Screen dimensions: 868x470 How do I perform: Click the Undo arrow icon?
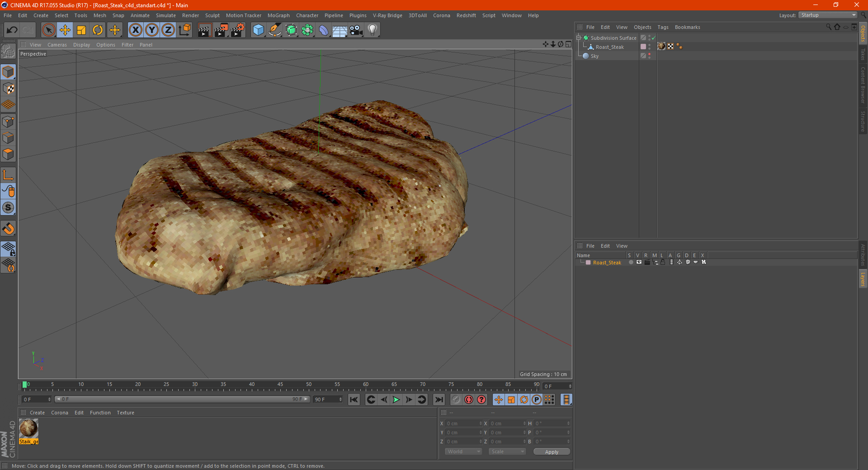(12, 30)
